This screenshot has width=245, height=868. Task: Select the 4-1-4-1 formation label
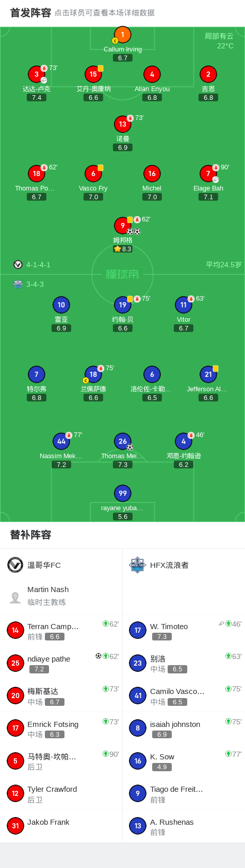click(38, 265)
